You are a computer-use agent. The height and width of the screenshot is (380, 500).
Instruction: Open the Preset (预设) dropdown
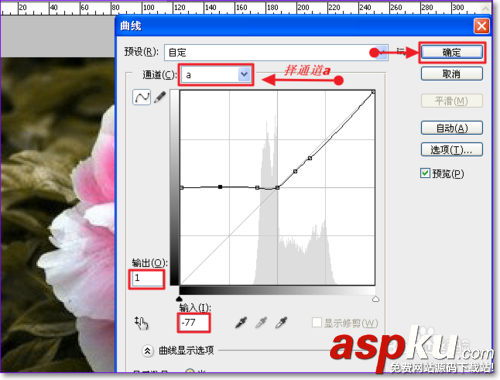pyautogui.click(x=276, y=52)
